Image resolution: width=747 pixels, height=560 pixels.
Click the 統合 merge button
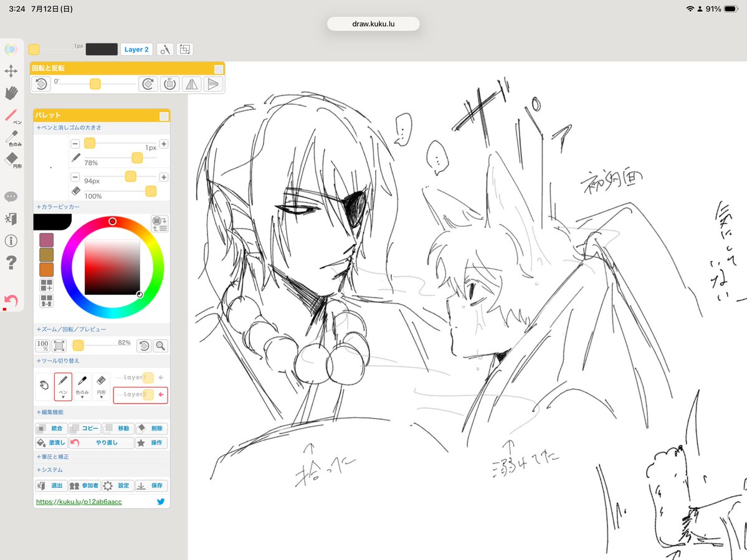point(52,428)
